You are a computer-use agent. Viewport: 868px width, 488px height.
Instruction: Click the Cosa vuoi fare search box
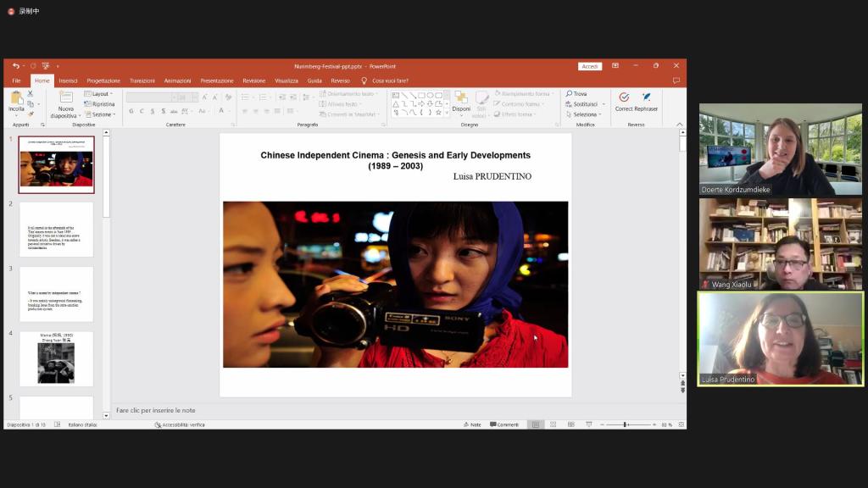pos(386,80)
